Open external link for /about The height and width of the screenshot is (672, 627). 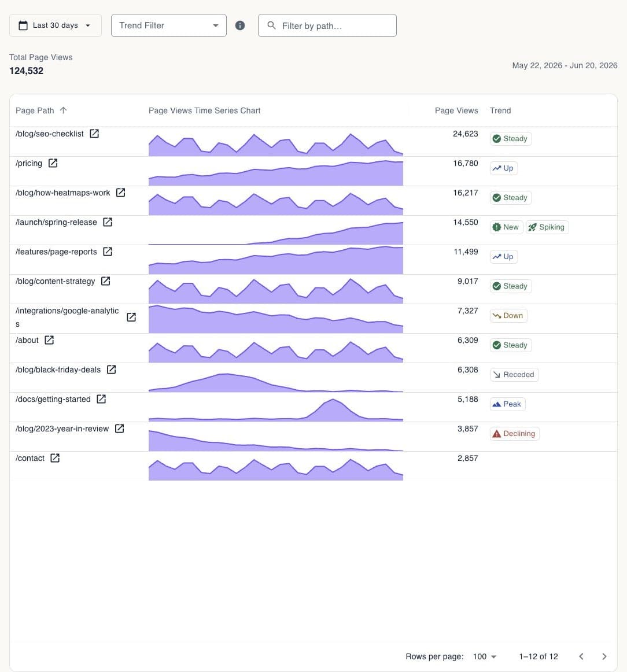pyautogui.click(x=49, y=340)
